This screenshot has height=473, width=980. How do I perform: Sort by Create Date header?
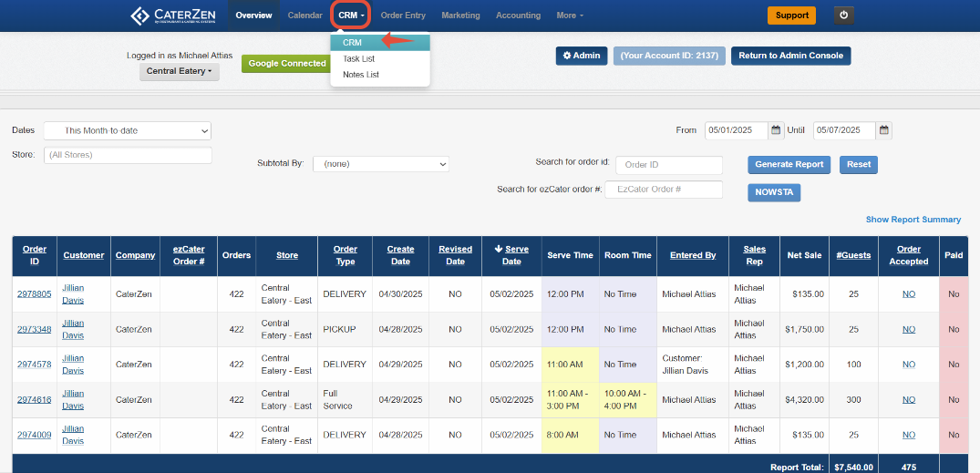[400, 255]
